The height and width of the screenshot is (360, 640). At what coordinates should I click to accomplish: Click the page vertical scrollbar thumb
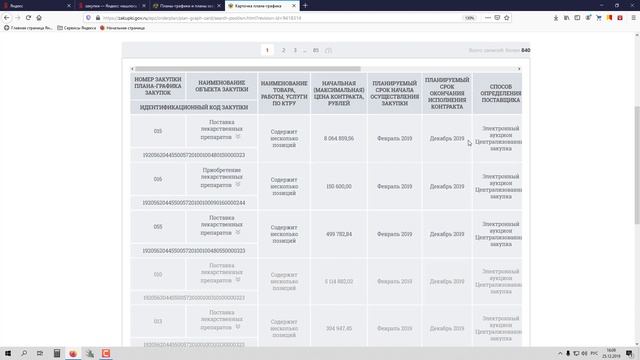637,165
